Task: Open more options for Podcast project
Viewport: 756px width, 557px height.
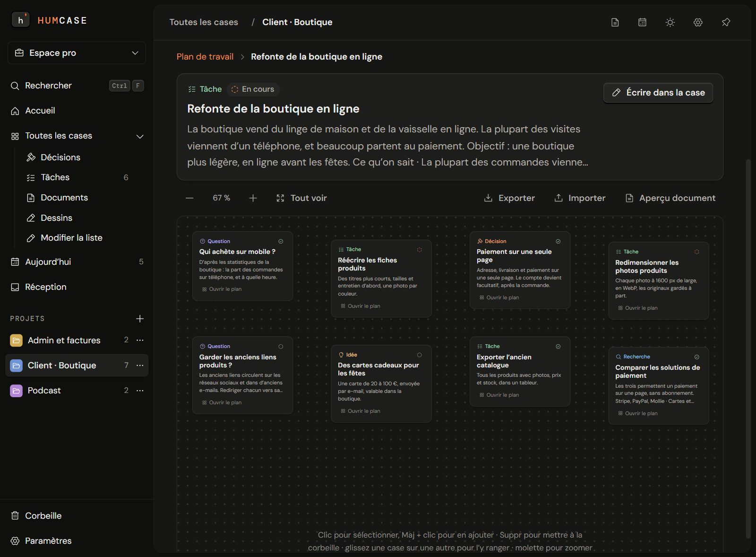Action: tap(140, 391)
